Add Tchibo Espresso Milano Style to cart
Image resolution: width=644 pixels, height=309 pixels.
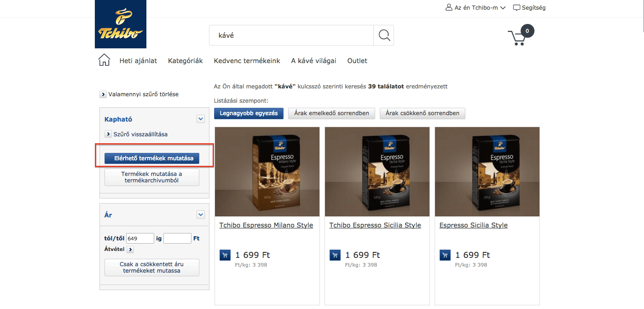(225, 255)
